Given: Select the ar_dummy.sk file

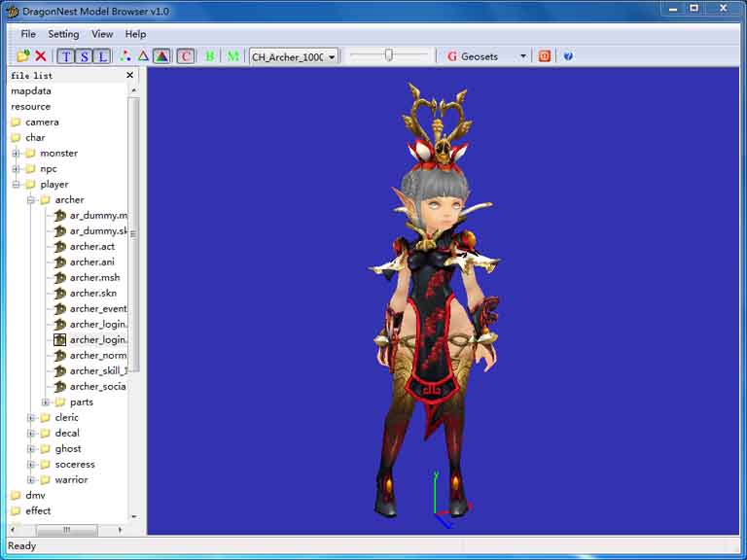Looking at the screenshot, I should tap(98, 230).
